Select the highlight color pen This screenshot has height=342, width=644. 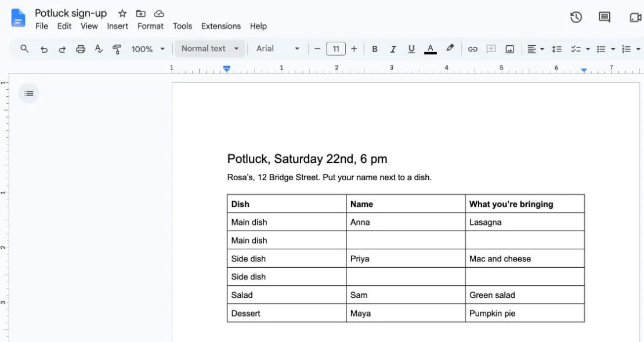click(450, 49)
